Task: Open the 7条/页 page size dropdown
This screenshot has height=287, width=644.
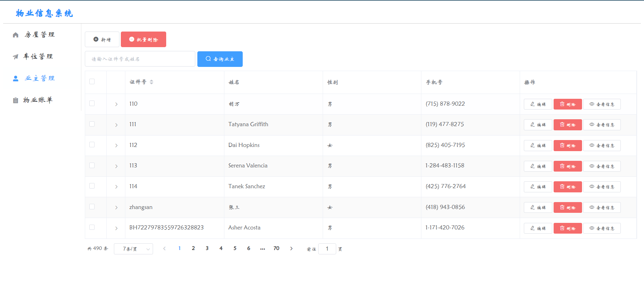Action: click(133, 249)
